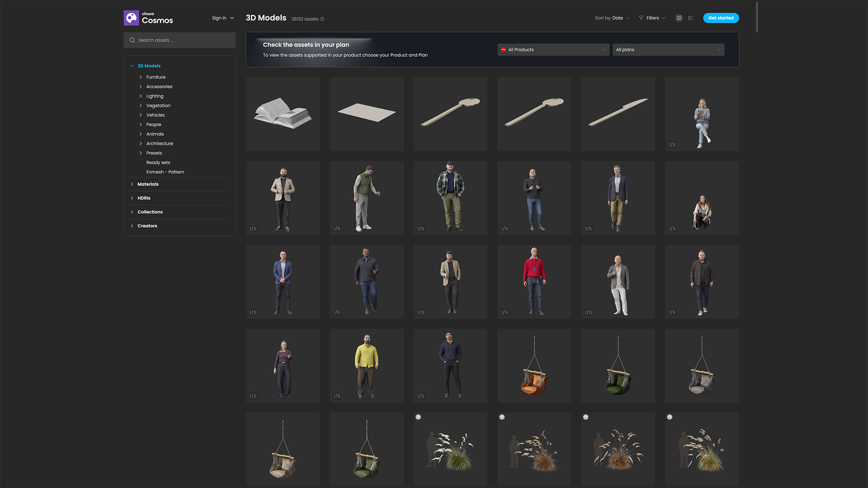The height and width of the screenshot is (488, 868).
Task: Switch to grid view layout
Action: (x=679, y=18)
